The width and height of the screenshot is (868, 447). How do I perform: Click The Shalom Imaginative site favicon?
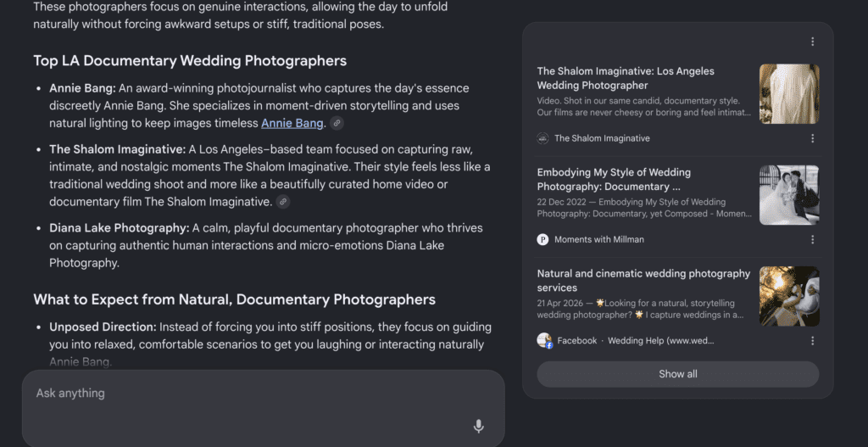point(542,138)
